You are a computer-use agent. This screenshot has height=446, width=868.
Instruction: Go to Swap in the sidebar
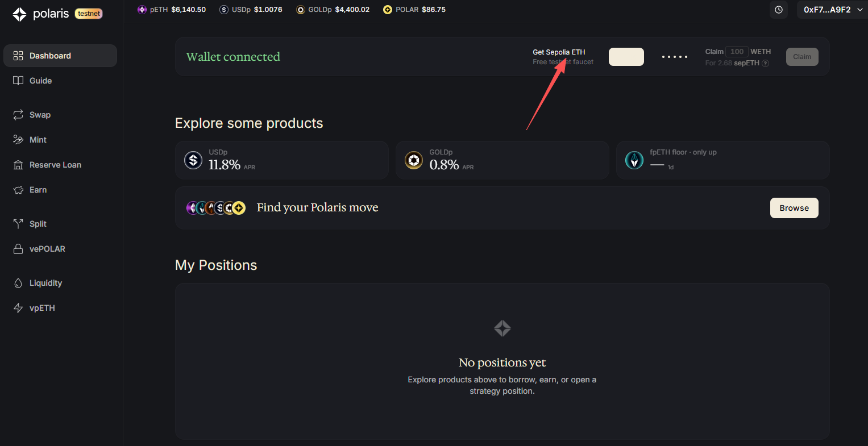(60, 115)
